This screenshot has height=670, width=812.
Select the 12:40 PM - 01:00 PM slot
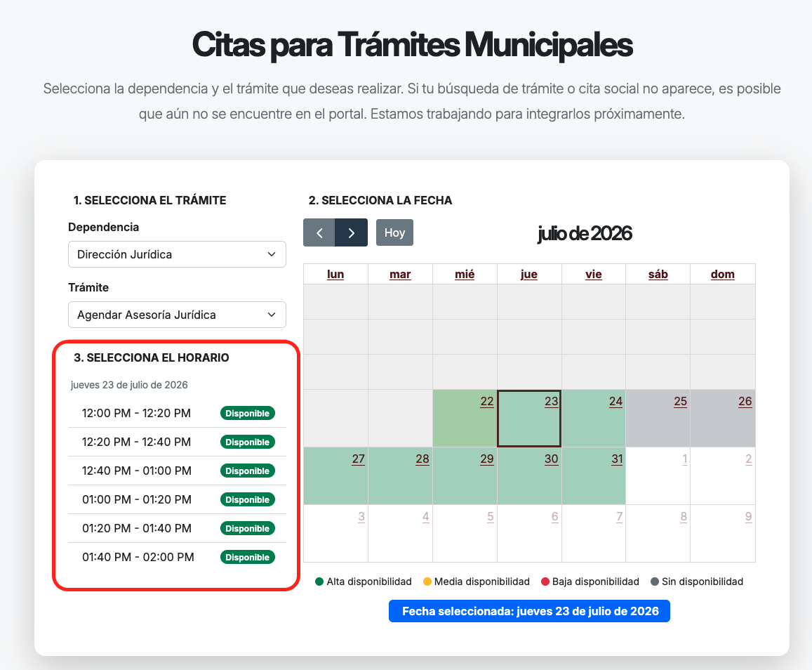coord(177,471)
